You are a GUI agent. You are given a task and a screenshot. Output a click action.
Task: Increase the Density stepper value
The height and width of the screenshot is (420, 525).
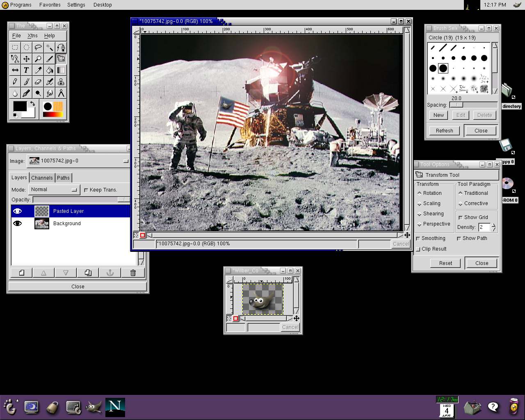point(493,225)
